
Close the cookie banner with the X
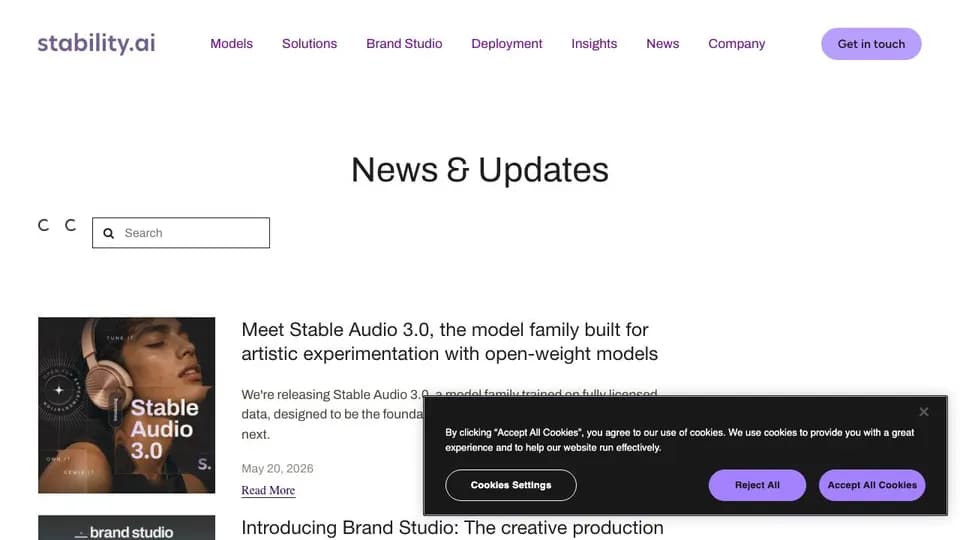pos(923,411)
